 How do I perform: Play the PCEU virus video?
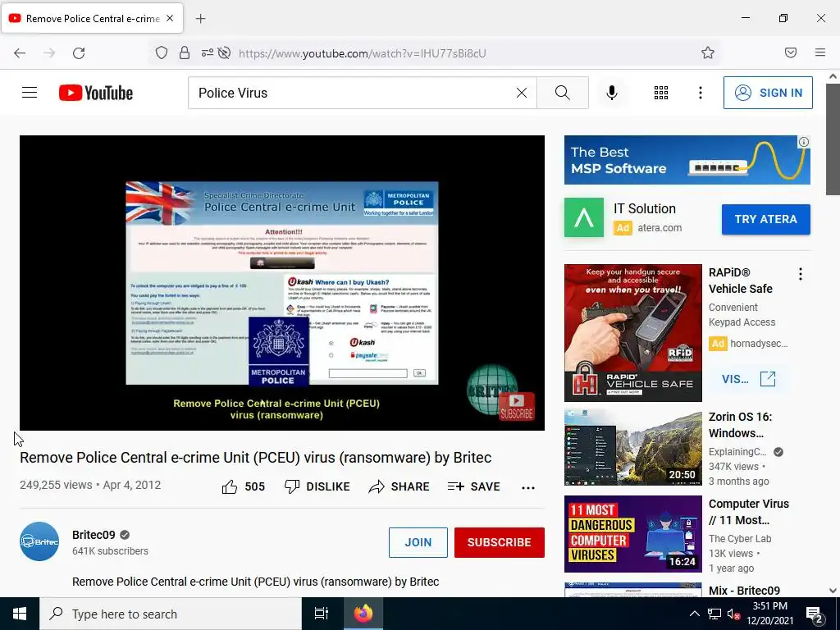point(282,282)
